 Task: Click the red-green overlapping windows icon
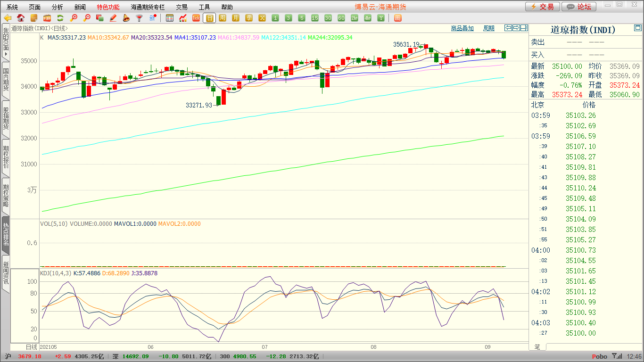pyautogui.click(x=99, y=18)
